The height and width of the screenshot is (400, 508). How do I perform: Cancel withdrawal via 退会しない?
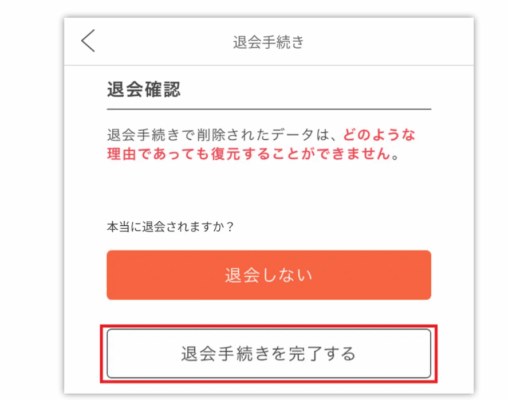[269, 275]
